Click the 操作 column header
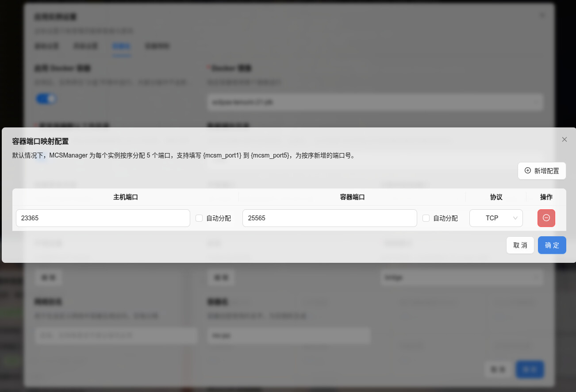The image size is (576, 392). (546, 197)
